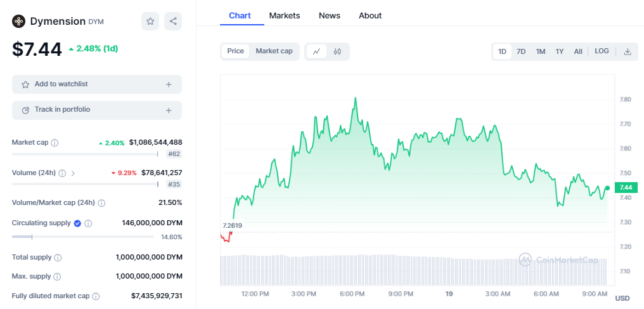644x309 pixels.
Task: Click the 2.48% (1d) change text
Action: pyautogui.click(x=97, y=48)
